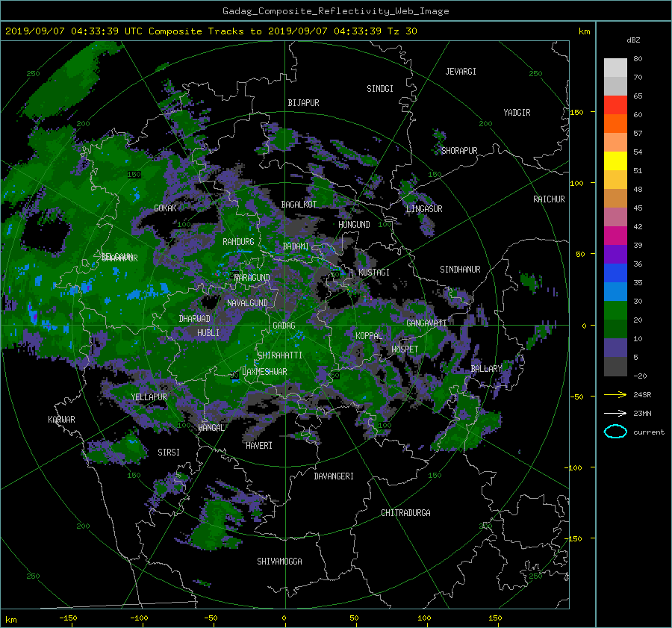The height and width of the screenshot is (628, 672).
Task: Click the SINDHANUR city label
Action: 460,270
